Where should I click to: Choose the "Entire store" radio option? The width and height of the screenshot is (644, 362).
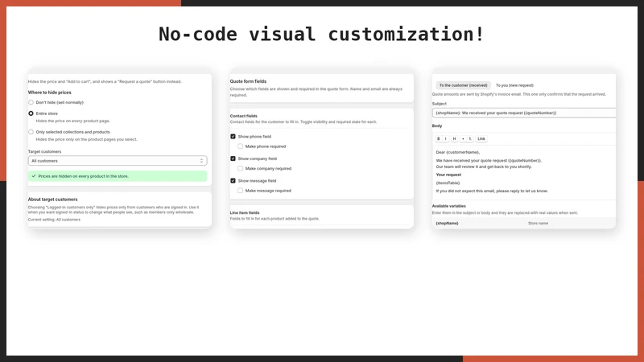click(x=31, y=113)
